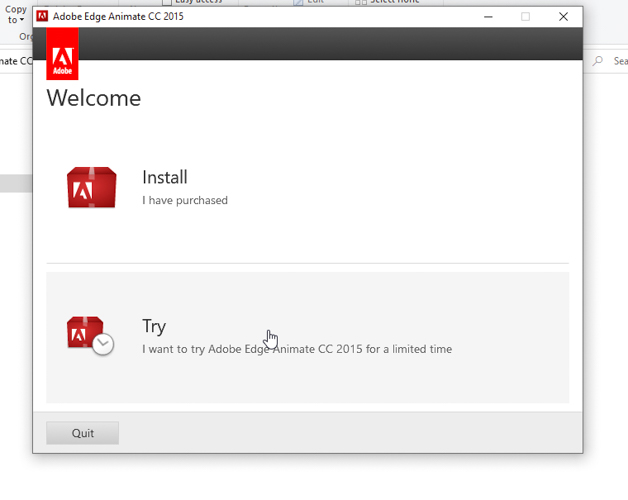This screenshot has height=500, width=628.
Task: Click the Welcome heading
Action: point(93,98)
